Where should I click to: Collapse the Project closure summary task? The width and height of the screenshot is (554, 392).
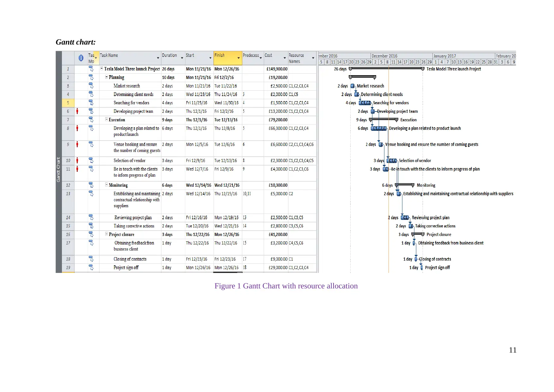pyautogui.click(x=106, y=234)
